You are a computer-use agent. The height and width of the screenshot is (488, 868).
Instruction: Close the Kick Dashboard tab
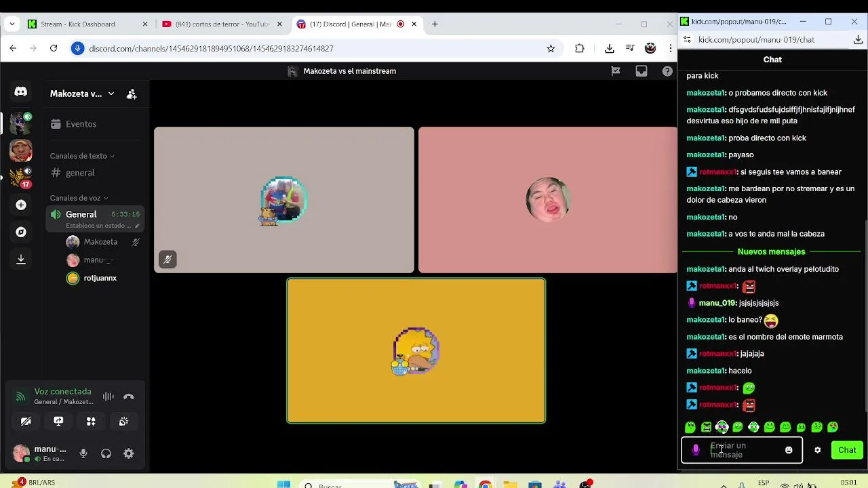click(144, 24)
